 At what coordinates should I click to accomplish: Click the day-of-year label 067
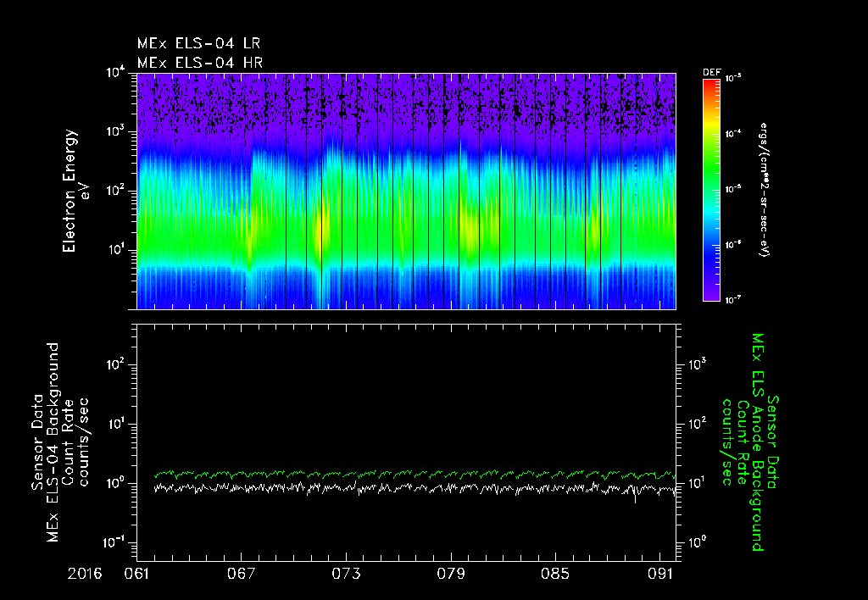point(242,574)
